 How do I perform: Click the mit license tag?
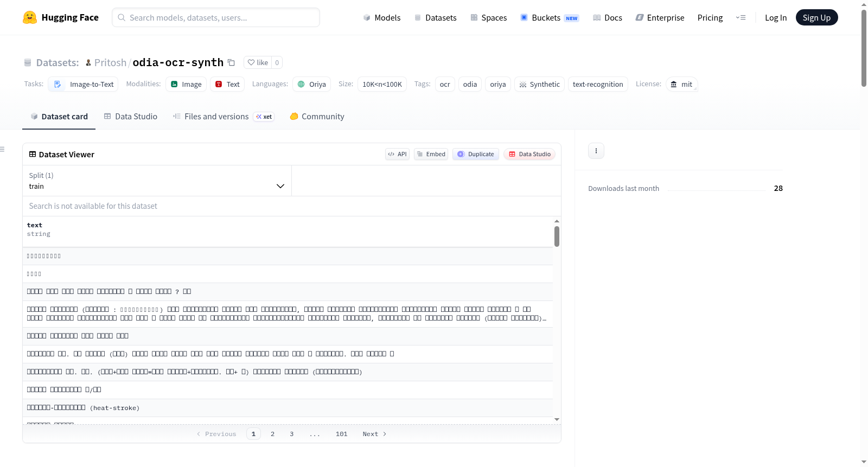(x=681, y=84)
